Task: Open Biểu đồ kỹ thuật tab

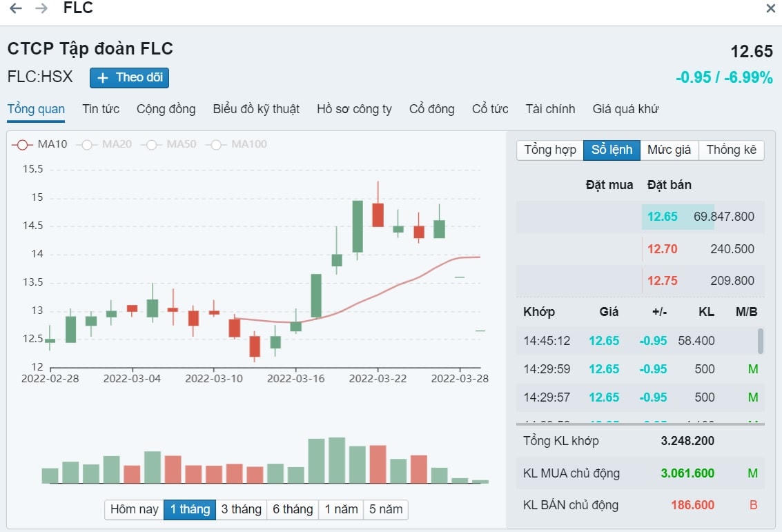Action: [256, 109]
